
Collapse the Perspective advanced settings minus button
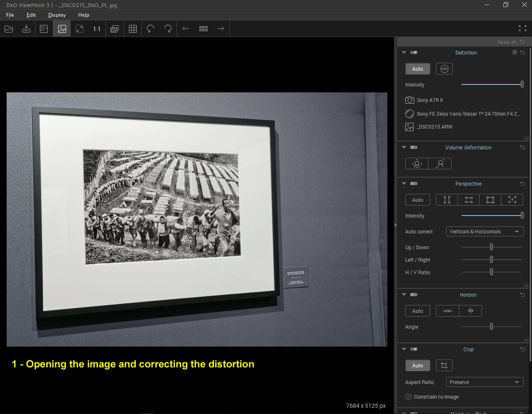pos(526,286)
